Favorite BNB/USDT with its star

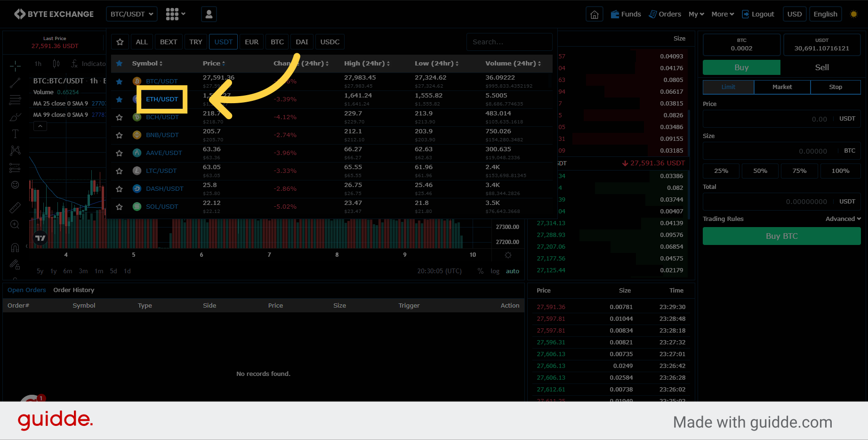coord(120,135)
